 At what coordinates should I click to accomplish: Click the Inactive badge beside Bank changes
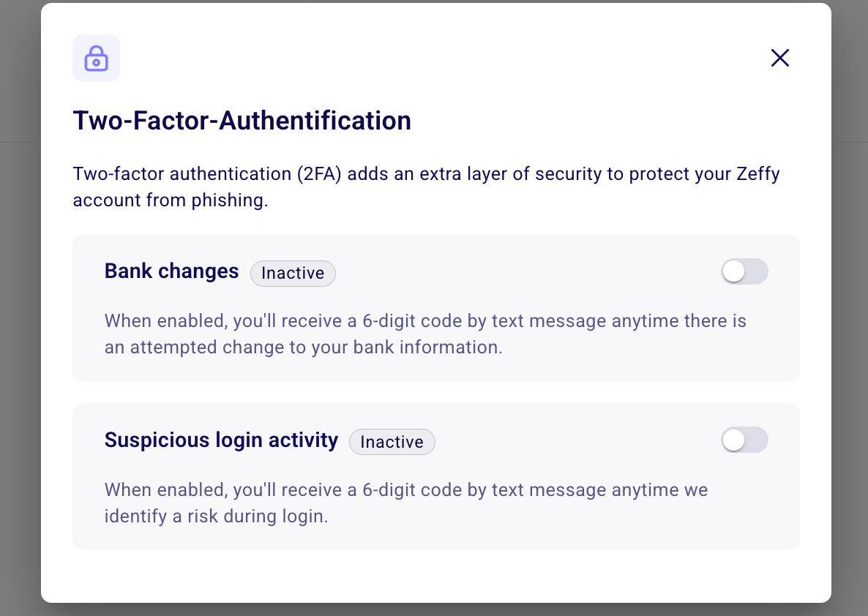(293, 273)
